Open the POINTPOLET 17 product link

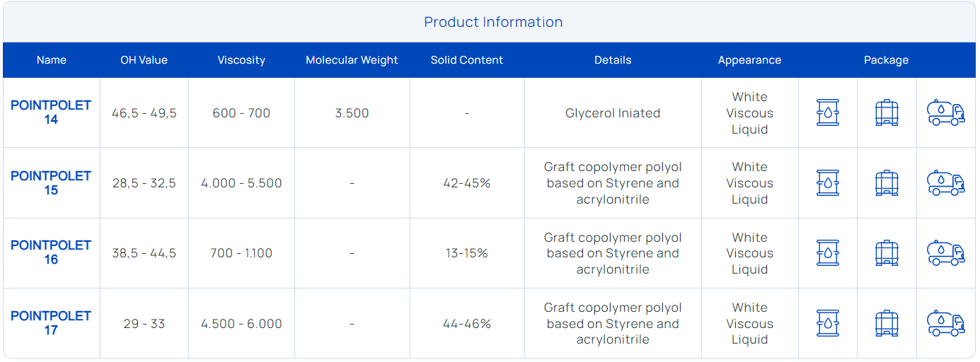point(51,323)
